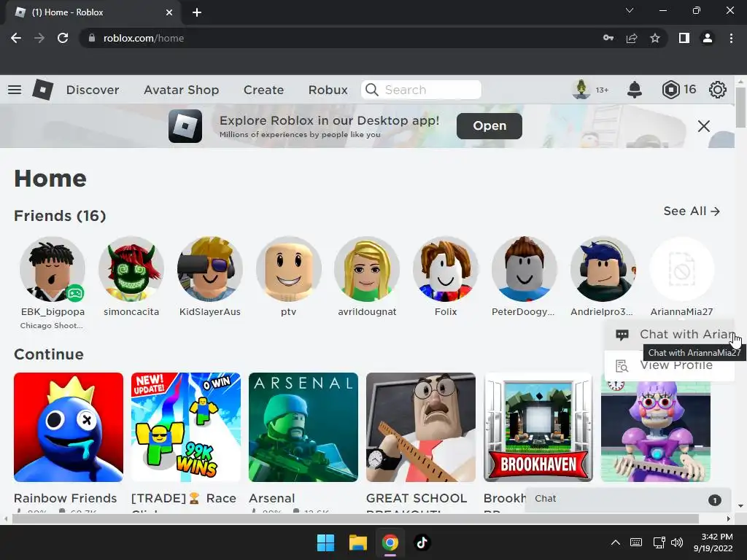The width and height of the screenshot is (747, 560).
Task: Open simoncacita's friend avatar
Action: coord(131,269)
